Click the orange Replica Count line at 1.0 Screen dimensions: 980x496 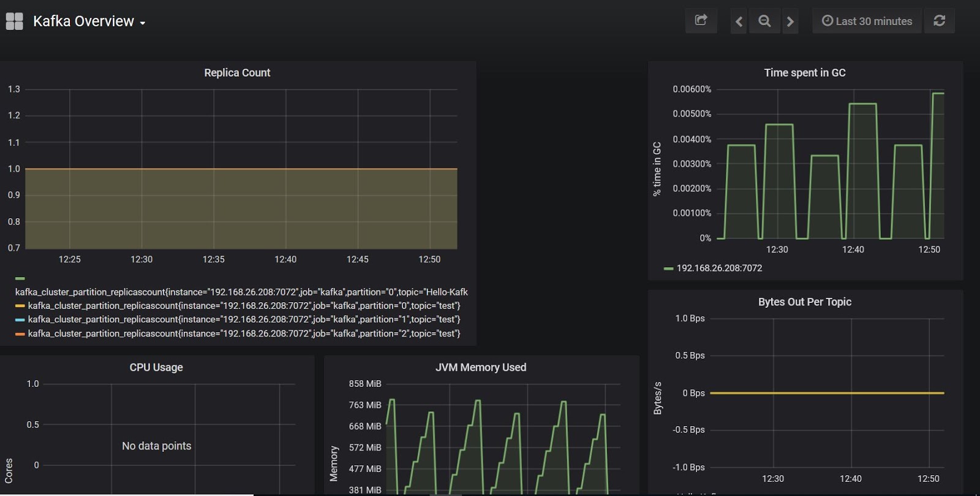[x=241, y=169]
